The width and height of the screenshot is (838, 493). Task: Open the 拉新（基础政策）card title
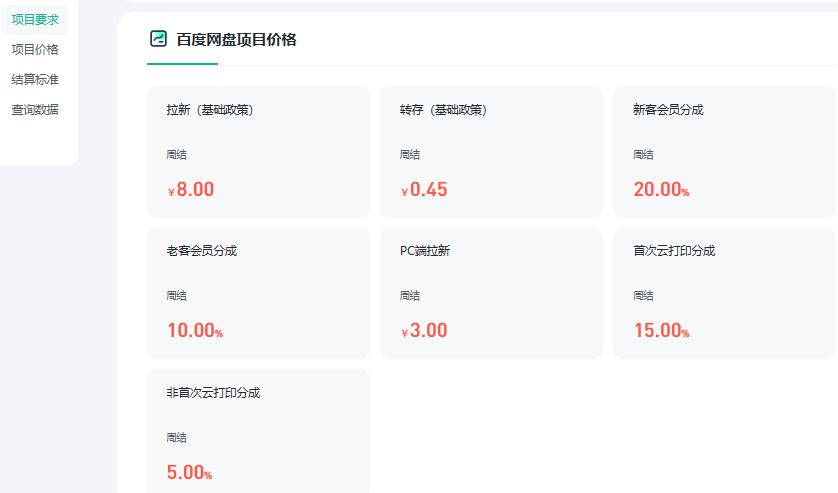(x=210, y=110)
